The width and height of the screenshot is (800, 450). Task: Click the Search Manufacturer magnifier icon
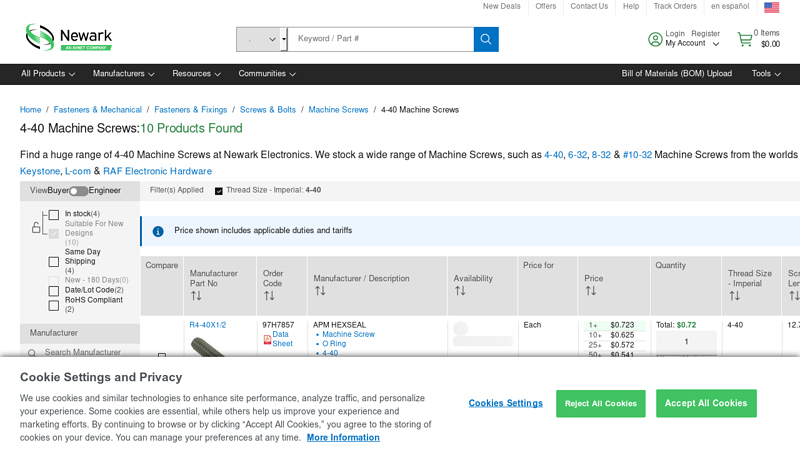(x=32, y=353)
